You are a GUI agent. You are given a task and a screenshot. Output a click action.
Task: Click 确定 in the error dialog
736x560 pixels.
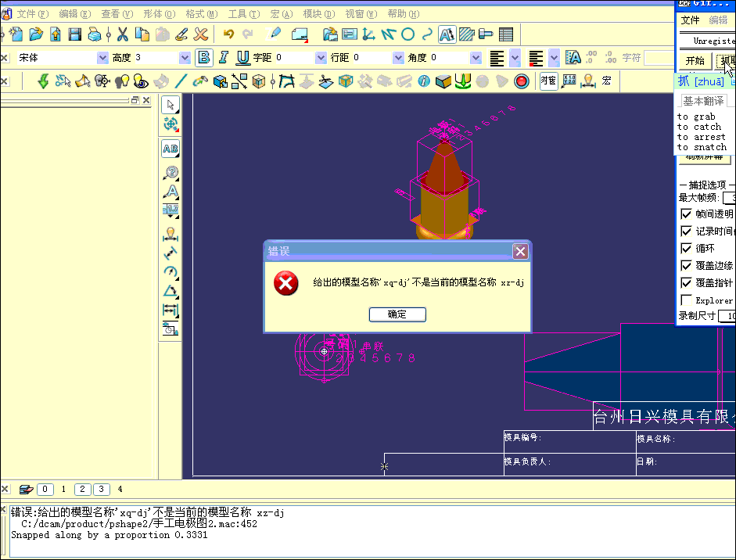pyautogui.click(x=397, y=314)
